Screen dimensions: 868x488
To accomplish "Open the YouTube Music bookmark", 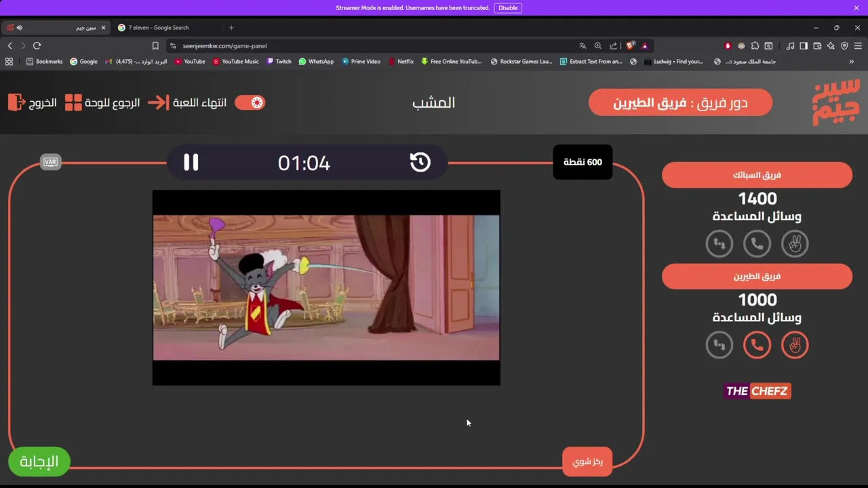I will pos(236,61).
